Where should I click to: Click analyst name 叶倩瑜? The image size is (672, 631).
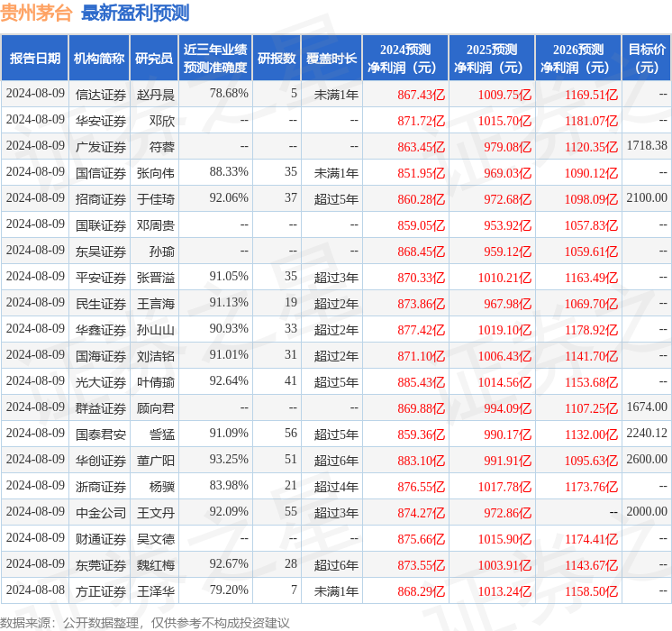156,382
